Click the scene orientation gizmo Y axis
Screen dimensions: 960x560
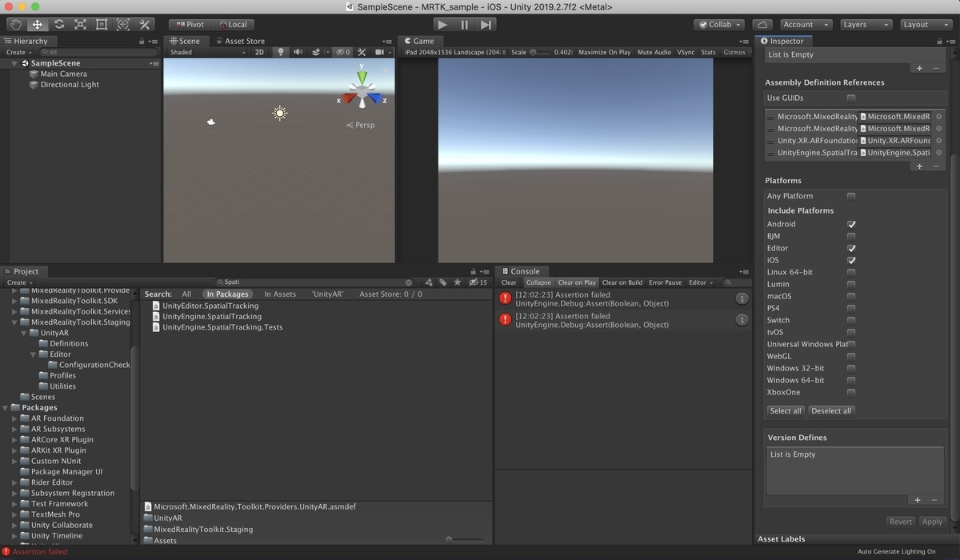(362, 77)
